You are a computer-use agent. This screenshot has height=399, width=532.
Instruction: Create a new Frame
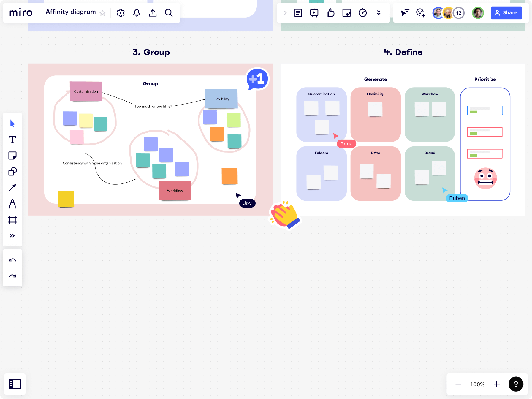[x=12, y=220]
